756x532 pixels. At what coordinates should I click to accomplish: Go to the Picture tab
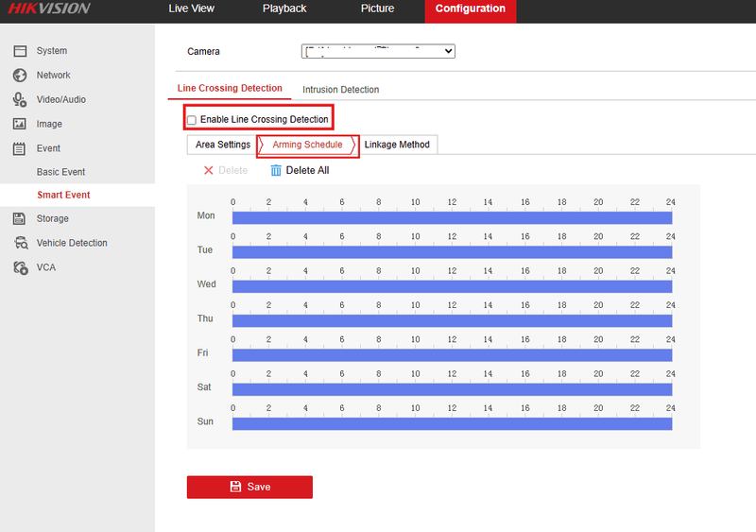[x=377, y=9]
